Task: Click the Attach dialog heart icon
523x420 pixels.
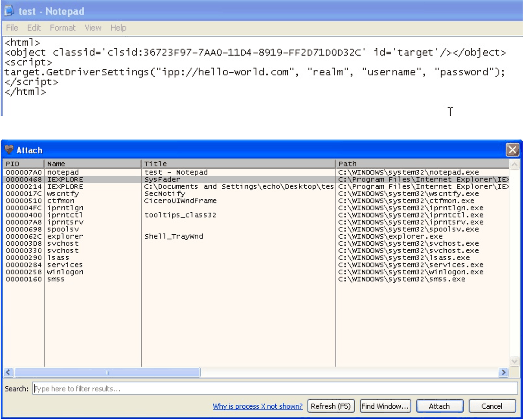Action: pyautogui.click(x=9, y=150)
